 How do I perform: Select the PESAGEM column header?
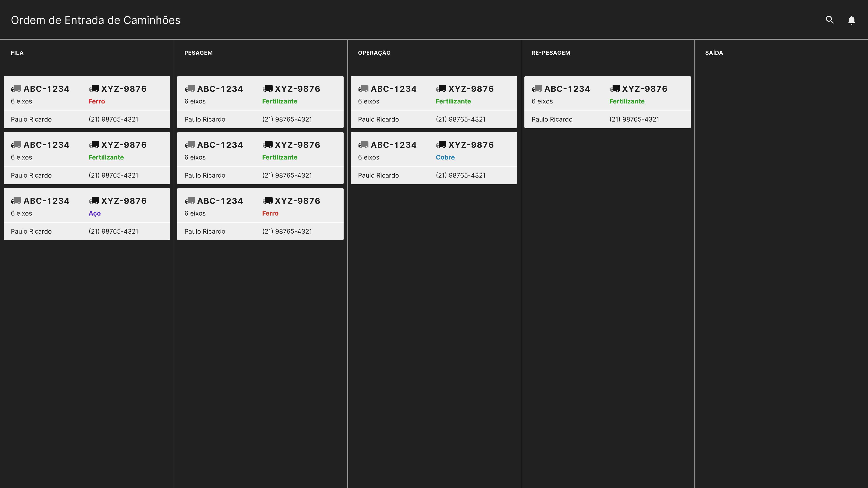pos(198,53)
